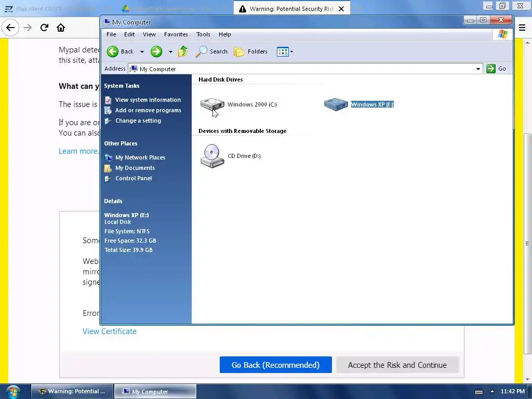532x399 pixels.
Task: Switch to the Flux client browser tab
Action: 54,9
